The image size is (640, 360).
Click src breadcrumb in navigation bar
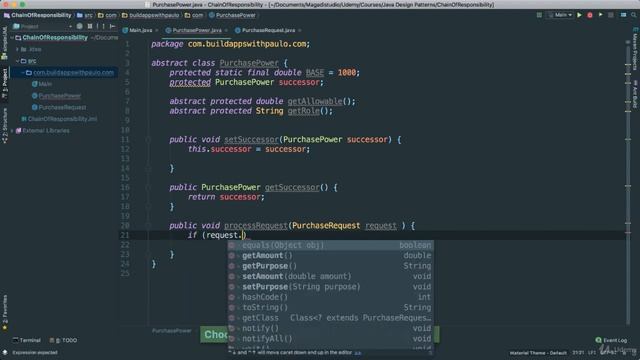[x=85, y=15]
